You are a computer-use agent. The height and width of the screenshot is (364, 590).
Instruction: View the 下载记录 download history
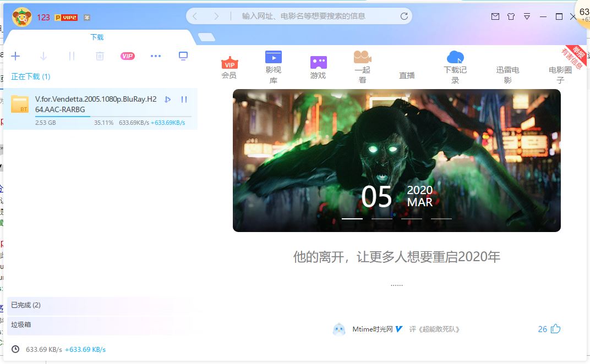pyautogui.click(x=455, y=66)
